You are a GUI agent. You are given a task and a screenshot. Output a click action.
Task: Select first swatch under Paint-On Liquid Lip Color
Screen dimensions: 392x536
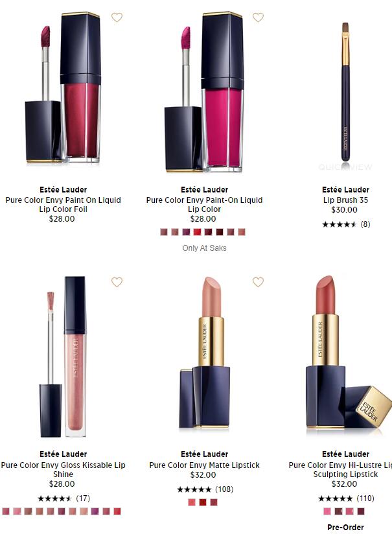pyautogui.click(x=164, y=232)
